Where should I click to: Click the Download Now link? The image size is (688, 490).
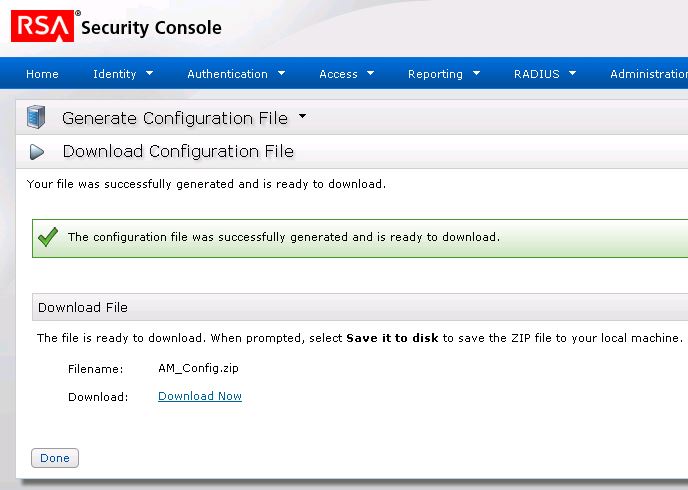point(200,396)
